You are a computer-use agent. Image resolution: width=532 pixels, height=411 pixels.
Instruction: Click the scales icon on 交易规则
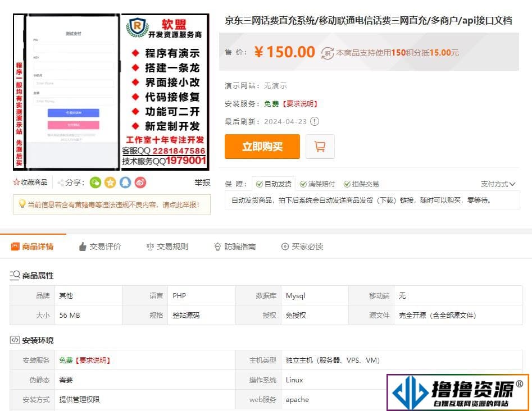(x=150, y=246)
